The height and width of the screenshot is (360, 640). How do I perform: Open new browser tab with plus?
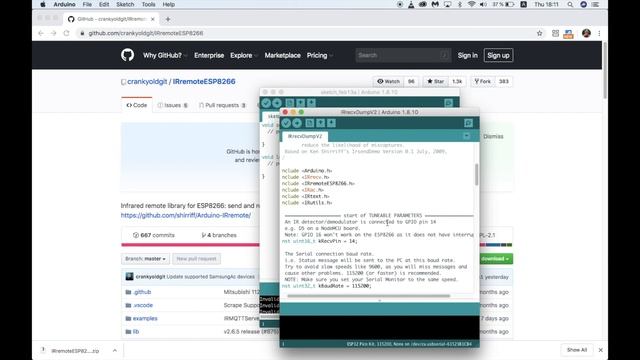pyautogui.click(x=168, y=19)
